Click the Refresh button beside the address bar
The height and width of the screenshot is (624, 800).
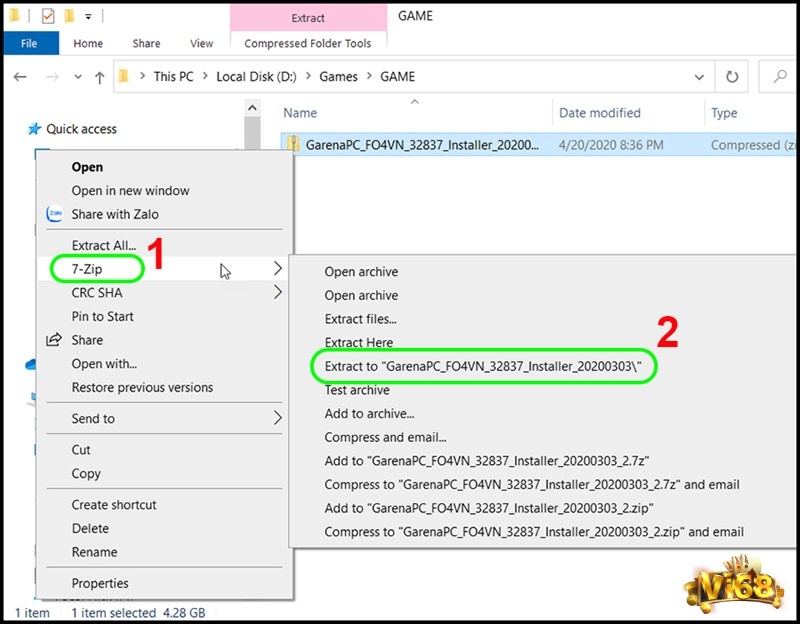tap(732, 77)
